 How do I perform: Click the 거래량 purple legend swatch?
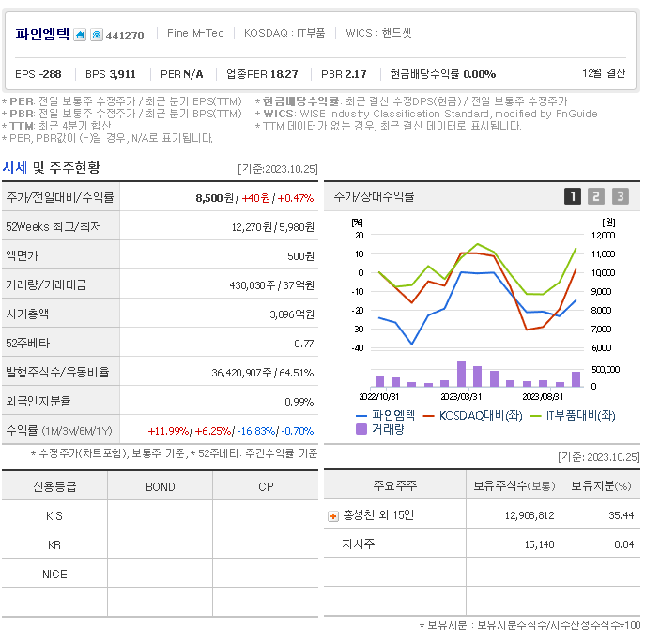click(361, 429)
